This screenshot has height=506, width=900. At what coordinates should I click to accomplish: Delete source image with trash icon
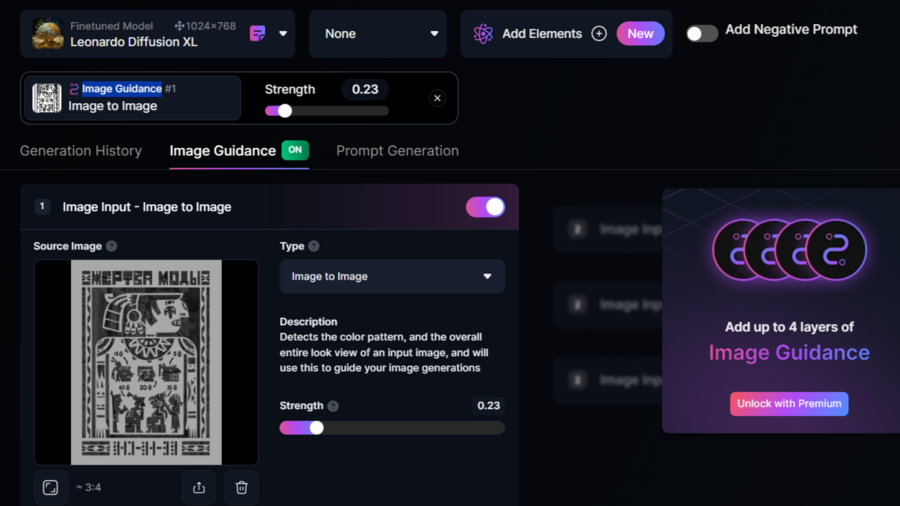(x=242, y=488)
